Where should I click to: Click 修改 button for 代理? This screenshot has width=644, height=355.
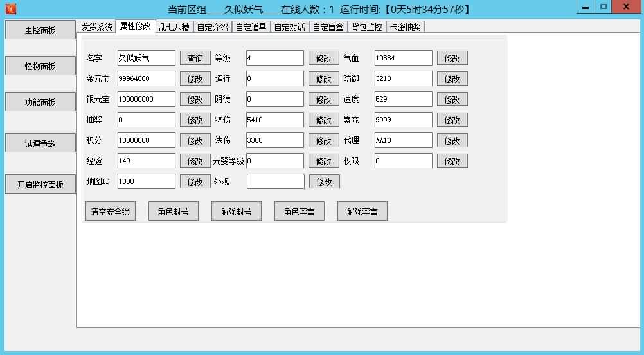452,140
